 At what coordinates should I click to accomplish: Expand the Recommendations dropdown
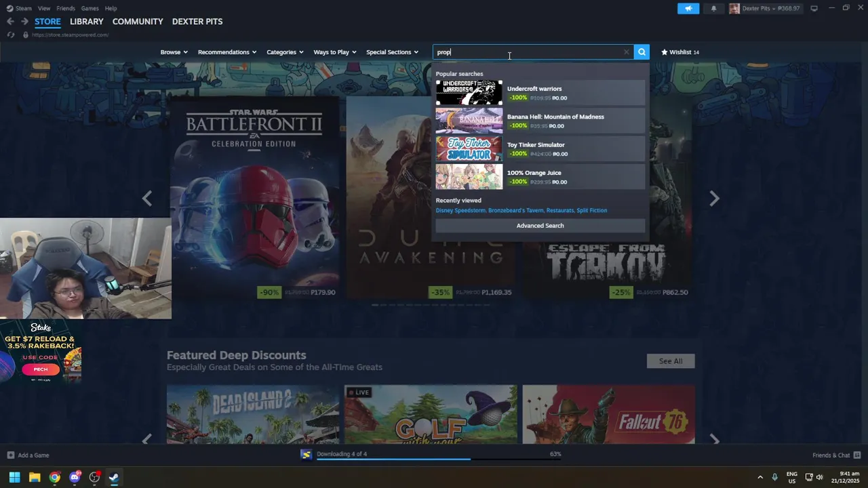227,52
